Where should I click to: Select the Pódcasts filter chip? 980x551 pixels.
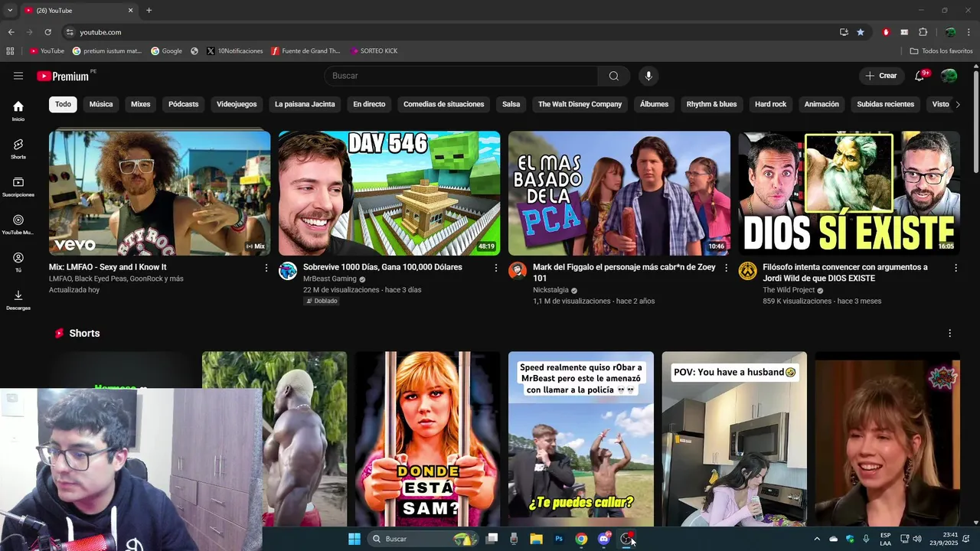click(183, 104)
